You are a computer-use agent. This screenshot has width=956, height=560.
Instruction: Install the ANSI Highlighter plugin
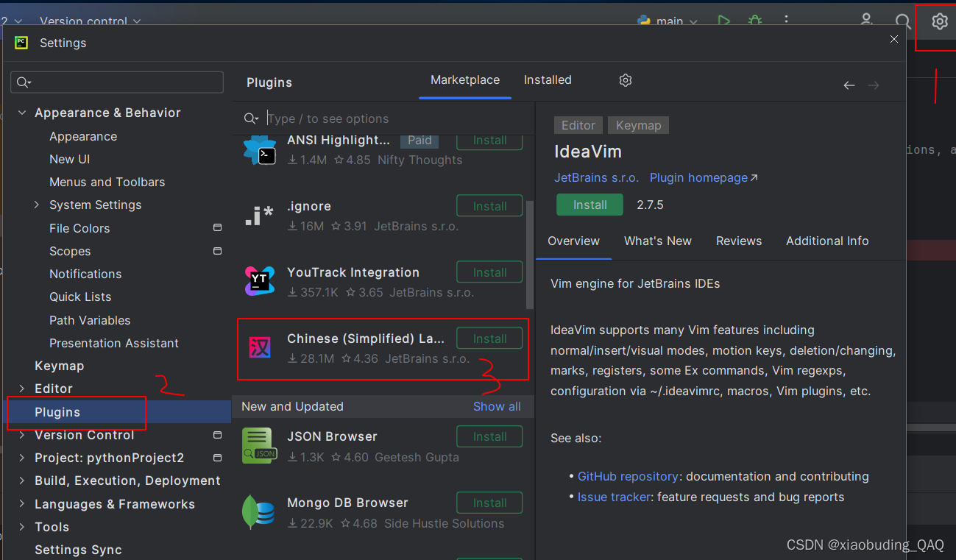click(x=489, y=141)
